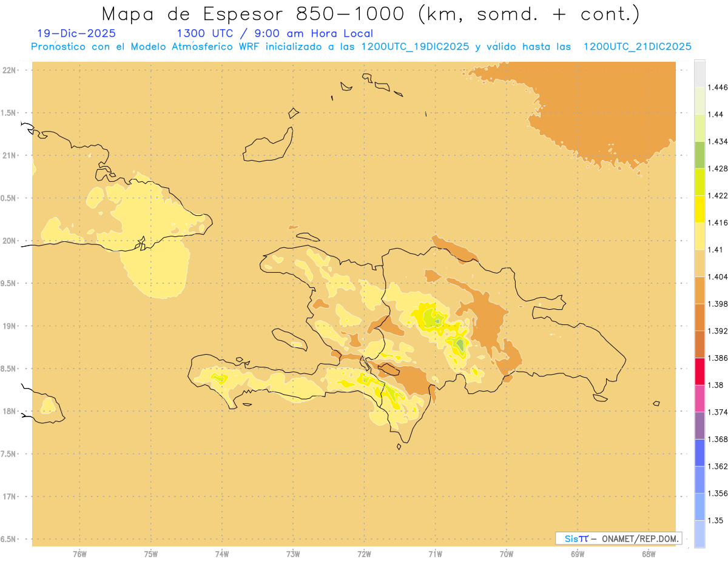Pick the orange colorbar swatch between 1.398 and 1.404
Screen dimensions: 728x562
click(x=699, y=290)
